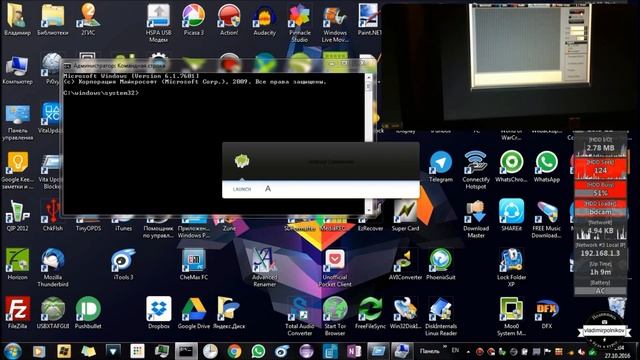Open OneNote from the taskbar

point(354,351)
